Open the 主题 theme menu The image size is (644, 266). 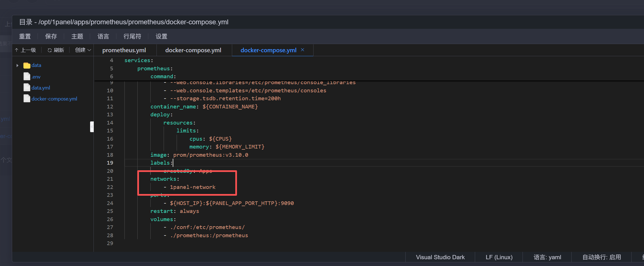[77, 36]
